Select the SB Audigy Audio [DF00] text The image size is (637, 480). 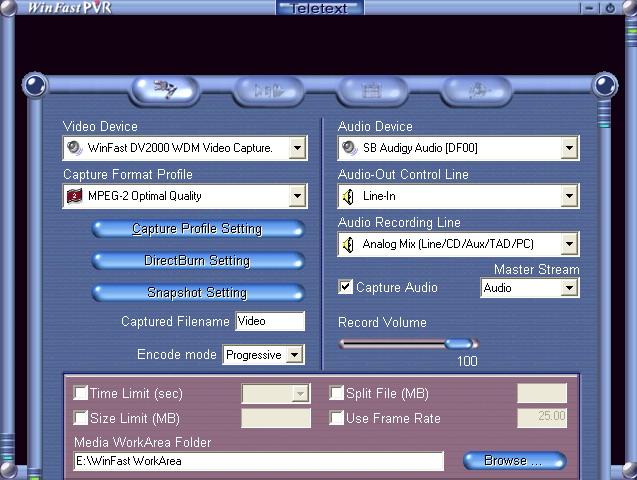pyautogui.click(x=420, y=148)
